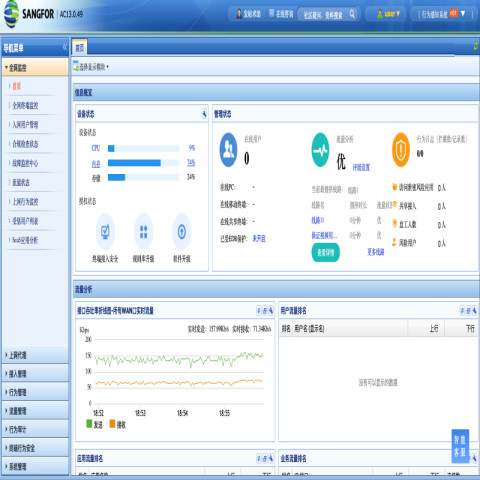Expand the 流量管理 section in sidebar
Image resolution: width=480 pixels, height=480 pixels.
35,411
